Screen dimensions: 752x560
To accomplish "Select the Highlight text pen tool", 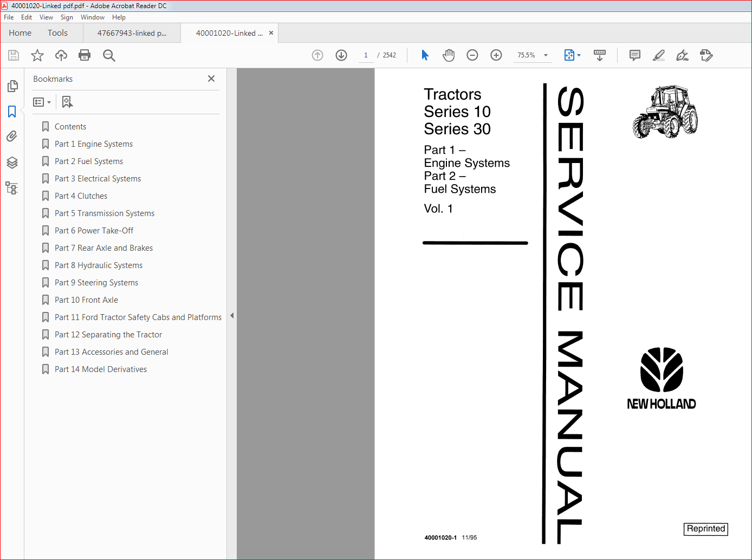I will pyautogui.click(x=659, y=55).
